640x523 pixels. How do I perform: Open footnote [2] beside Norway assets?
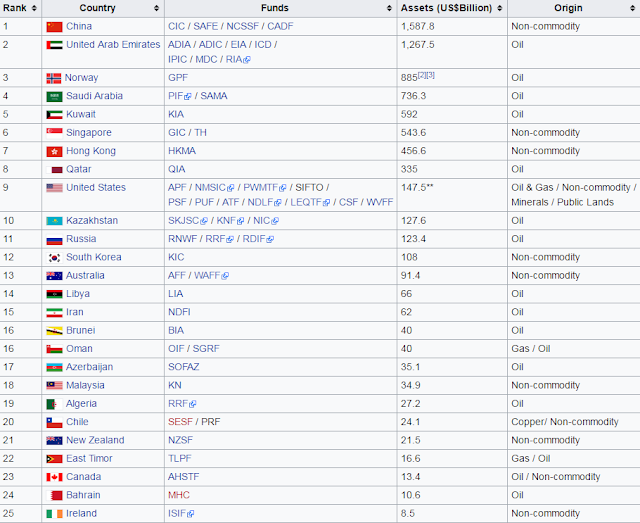pos(422,75)
